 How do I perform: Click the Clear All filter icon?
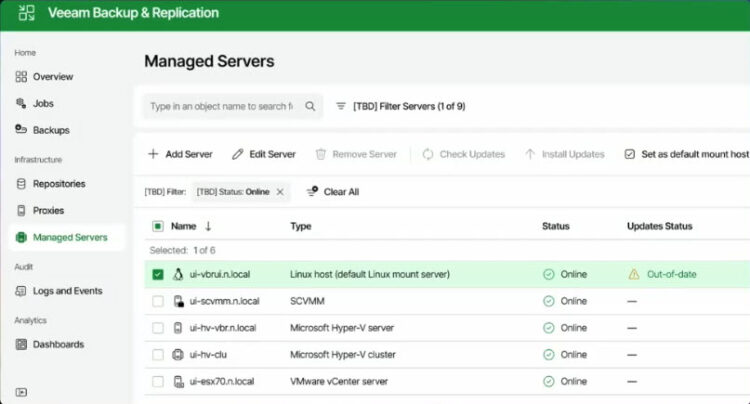[312, 192]
